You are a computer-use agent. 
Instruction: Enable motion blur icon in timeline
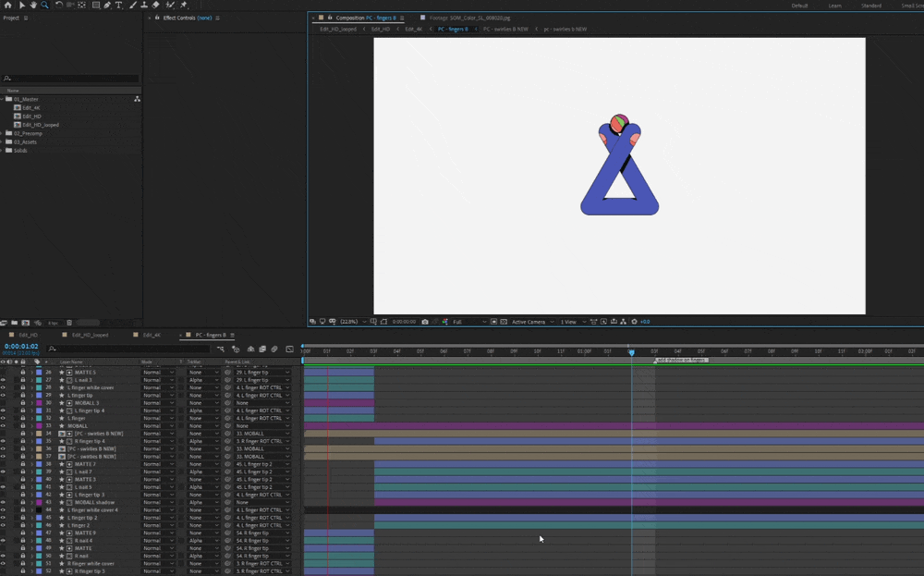tap(274, 349)
